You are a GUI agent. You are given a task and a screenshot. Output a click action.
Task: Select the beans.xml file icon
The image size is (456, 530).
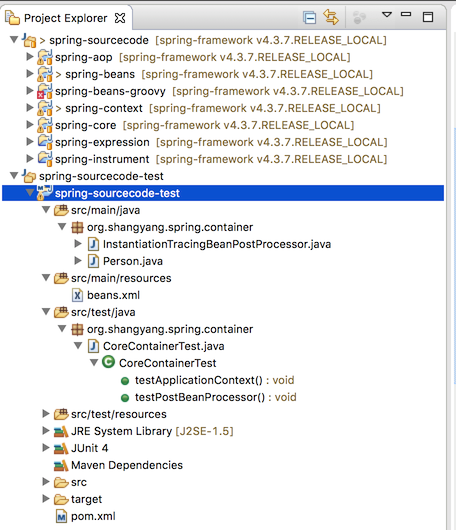[77, 295]
